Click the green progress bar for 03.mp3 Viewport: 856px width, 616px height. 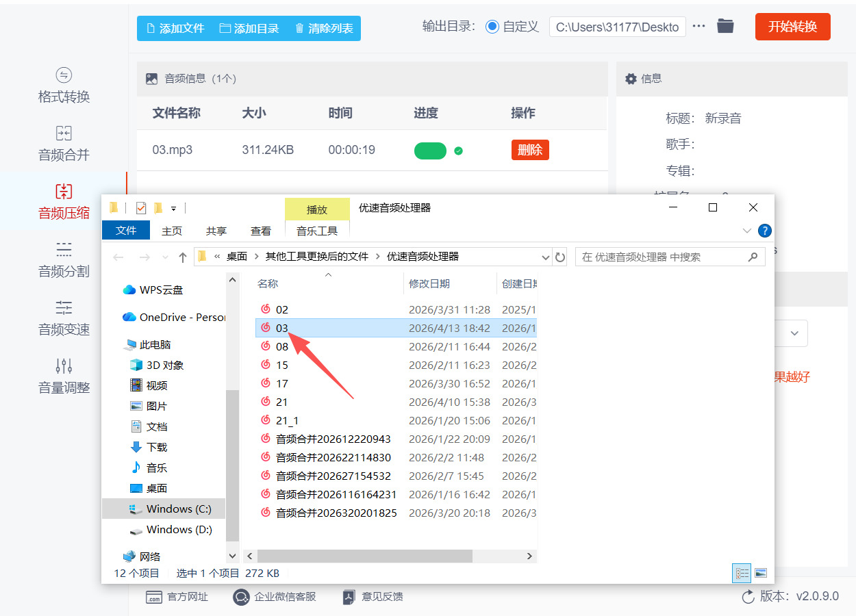[430, 151]
